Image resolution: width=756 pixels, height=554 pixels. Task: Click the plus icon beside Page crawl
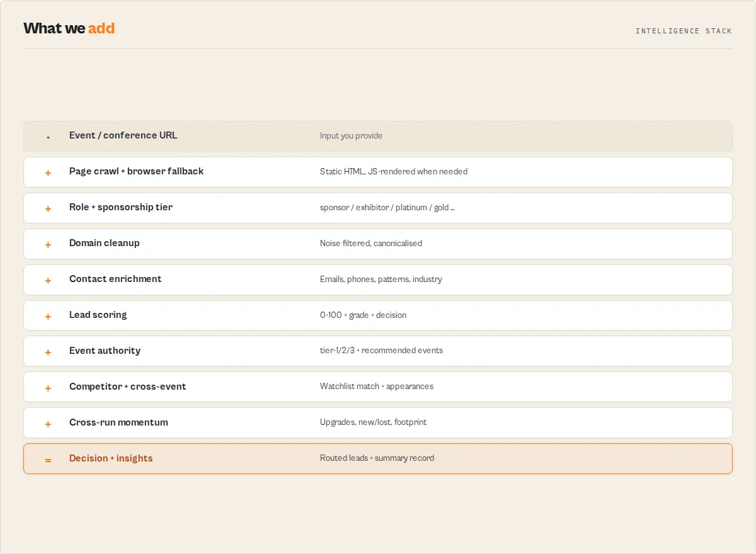[48, 172]
